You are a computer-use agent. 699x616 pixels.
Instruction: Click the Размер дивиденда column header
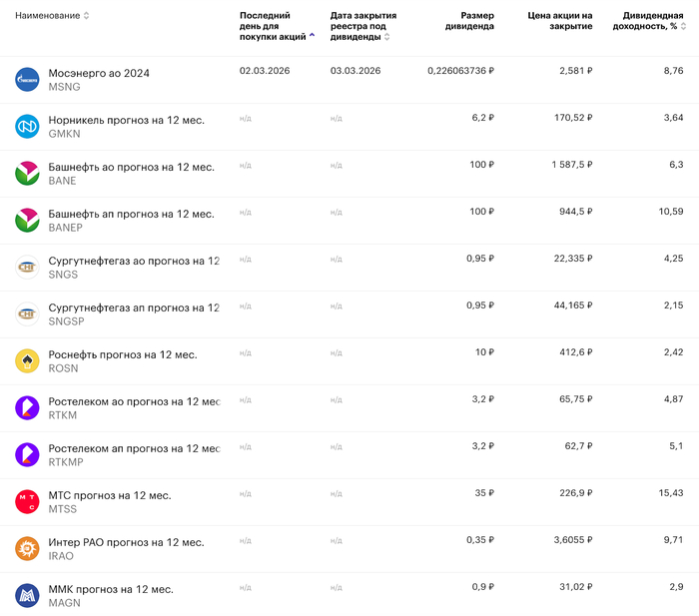(469, 21)
